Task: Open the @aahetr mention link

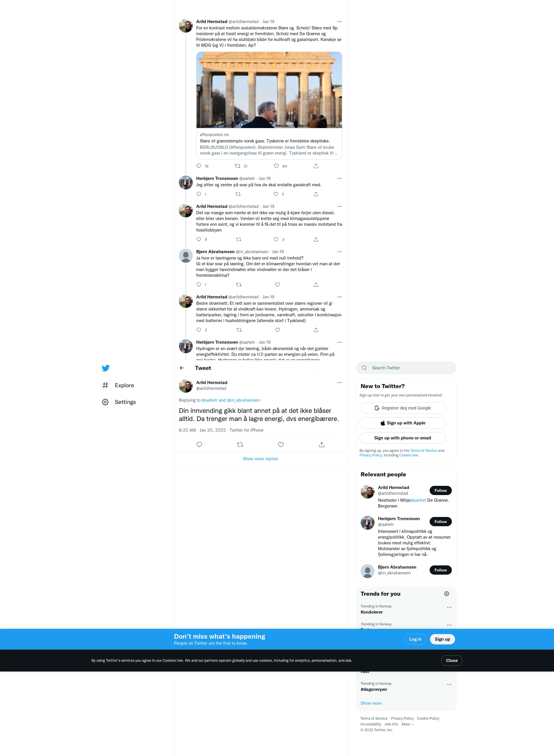Action: pyautogui.click(x=209, y=400)
